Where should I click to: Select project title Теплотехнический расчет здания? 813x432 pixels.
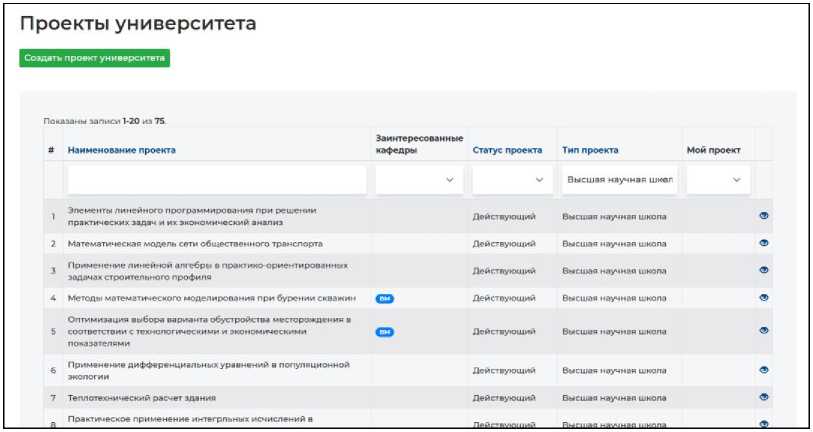[x=142, y=398]
